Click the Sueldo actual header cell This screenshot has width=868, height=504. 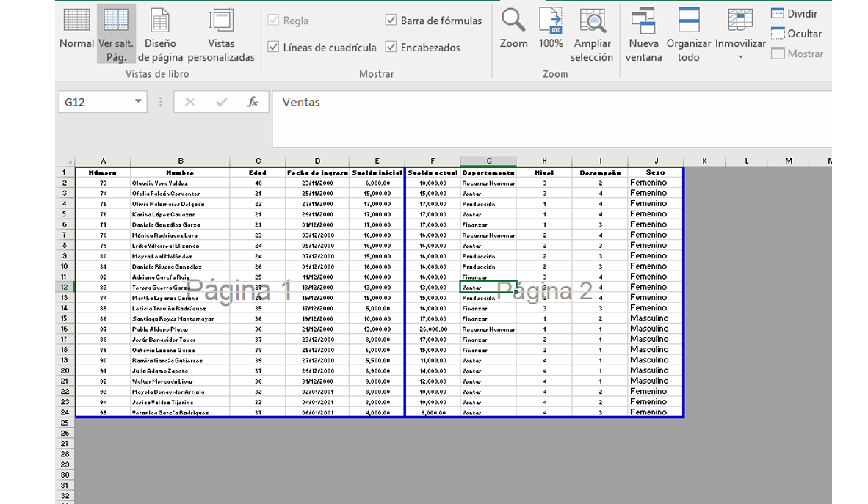[x=433, y=172]
